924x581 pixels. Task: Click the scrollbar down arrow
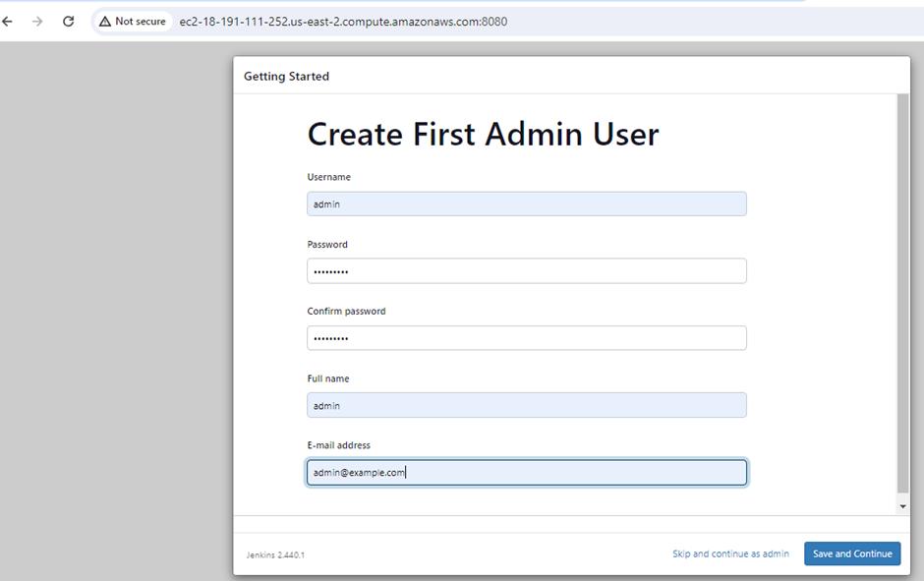pos(902,506)
